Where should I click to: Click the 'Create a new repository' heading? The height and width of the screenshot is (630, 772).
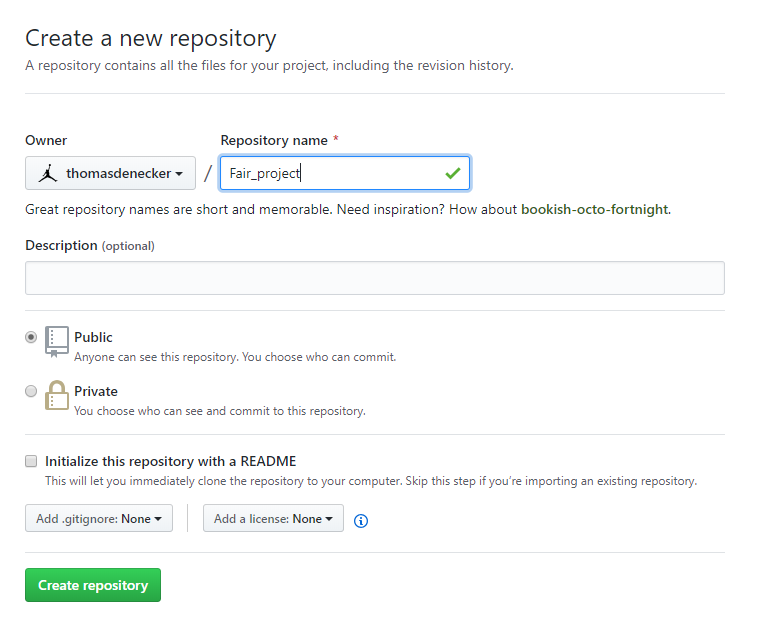coord(151,39)
